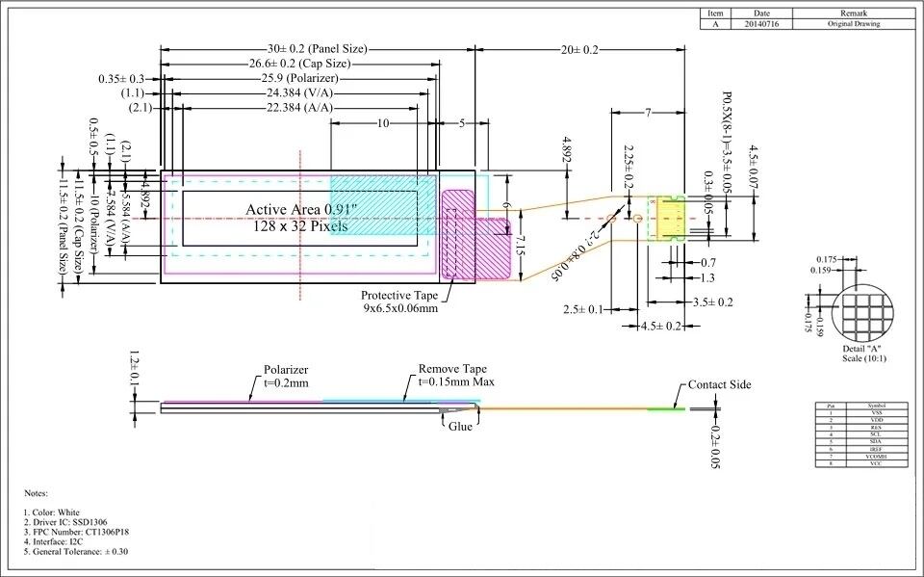
Task: Click the "Active Area 0.91"" label
Action: pyautogui.click(x=301, y=209)
